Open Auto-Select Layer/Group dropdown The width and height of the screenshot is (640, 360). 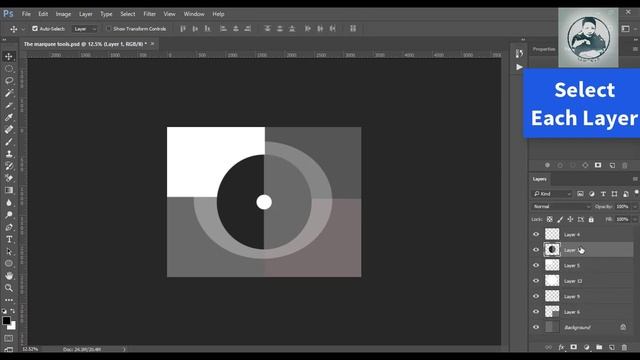84,29
